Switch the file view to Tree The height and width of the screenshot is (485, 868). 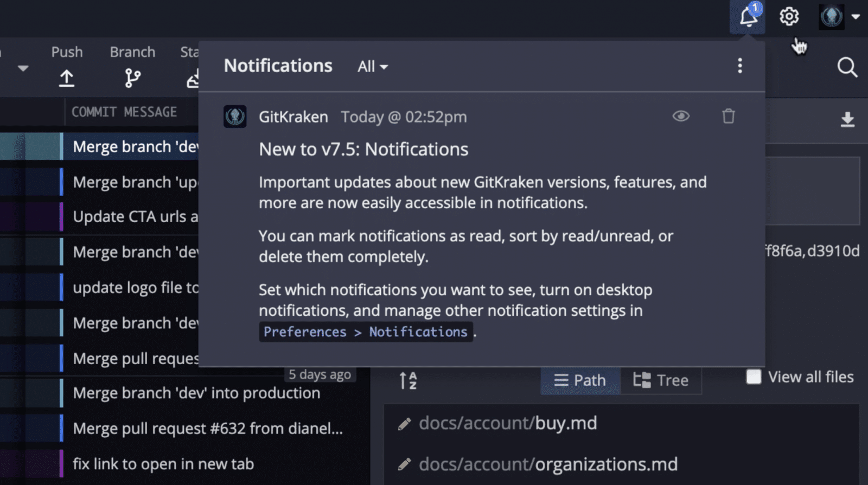pyautogui.click(x=661, y=380)
